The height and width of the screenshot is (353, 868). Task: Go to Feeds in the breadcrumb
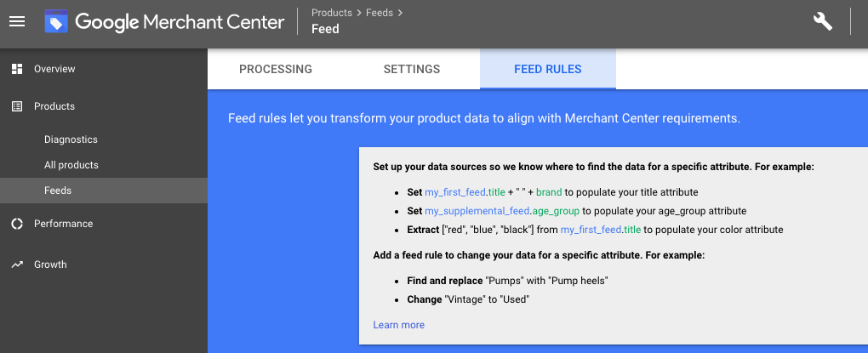(x=380, y=13)
